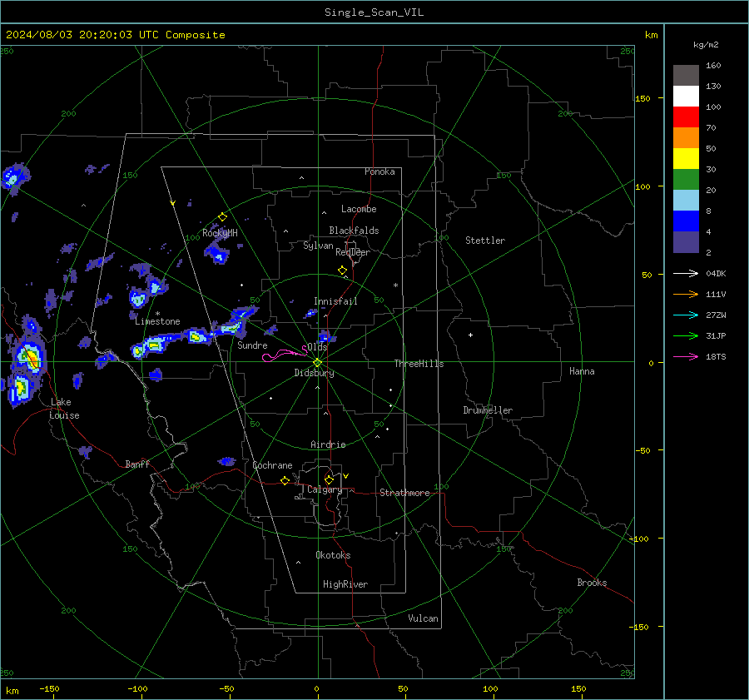
Task: Click the 18TS legend label
Action: point(716,356)
